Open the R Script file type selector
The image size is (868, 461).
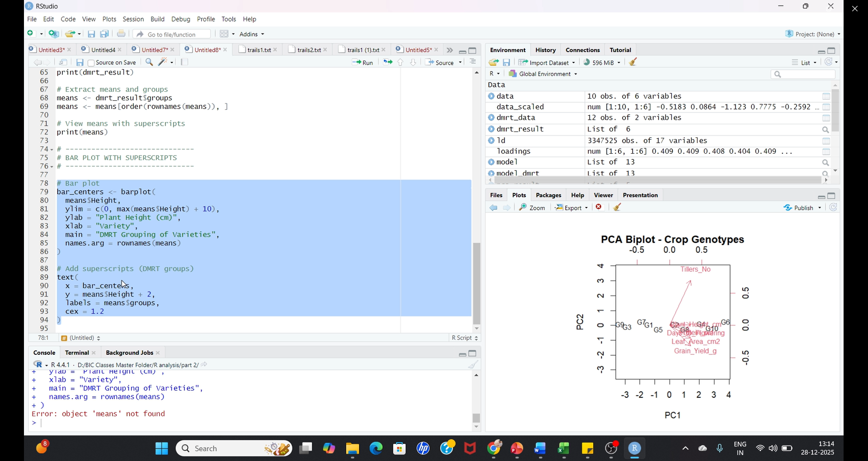coord(464,339)
